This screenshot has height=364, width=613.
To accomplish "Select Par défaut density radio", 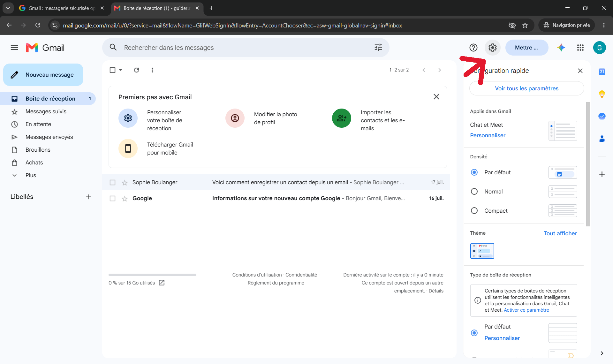I will (474, 172).
